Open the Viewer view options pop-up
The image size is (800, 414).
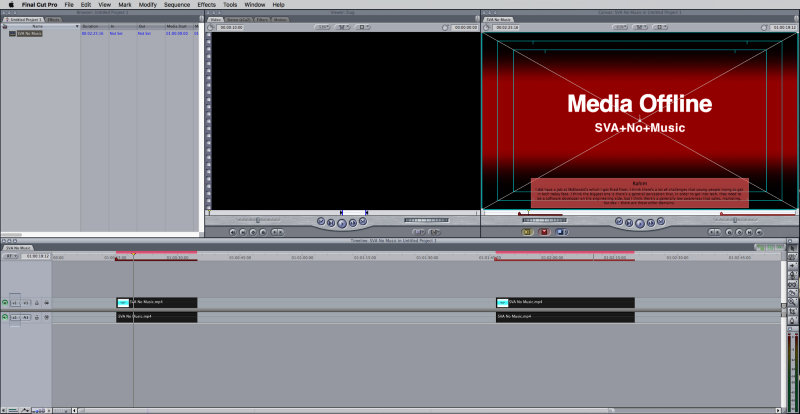pos(362,27)
